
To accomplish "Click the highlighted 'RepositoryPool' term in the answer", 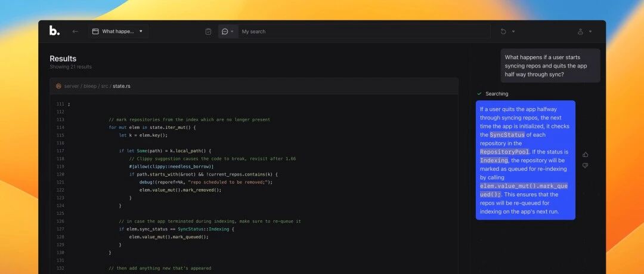I will pos(504,152).
